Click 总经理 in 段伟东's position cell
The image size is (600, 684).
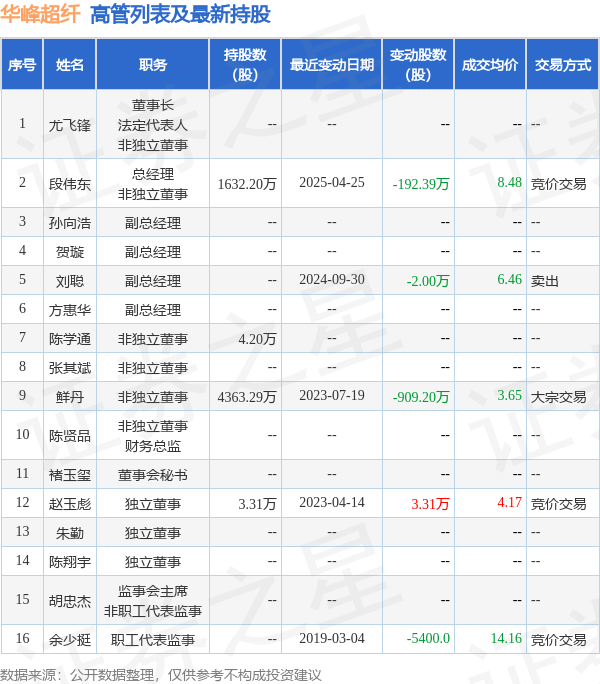[153, 174]
